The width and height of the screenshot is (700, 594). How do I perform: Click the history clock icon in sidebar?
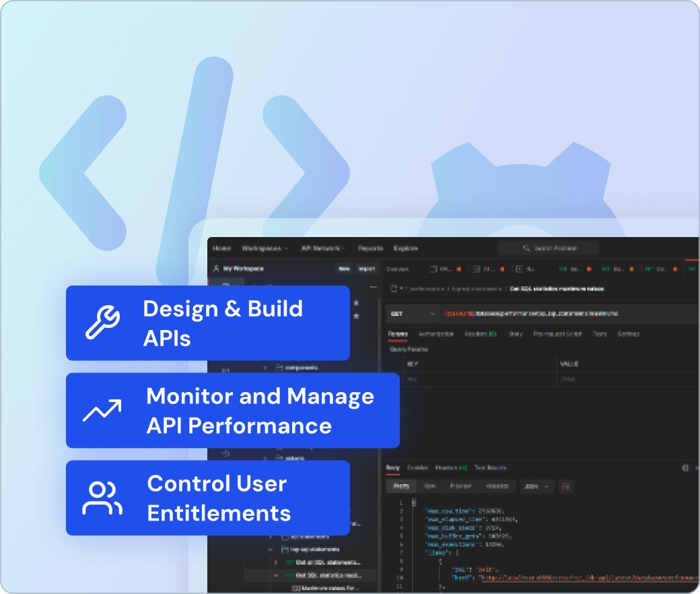226,454
